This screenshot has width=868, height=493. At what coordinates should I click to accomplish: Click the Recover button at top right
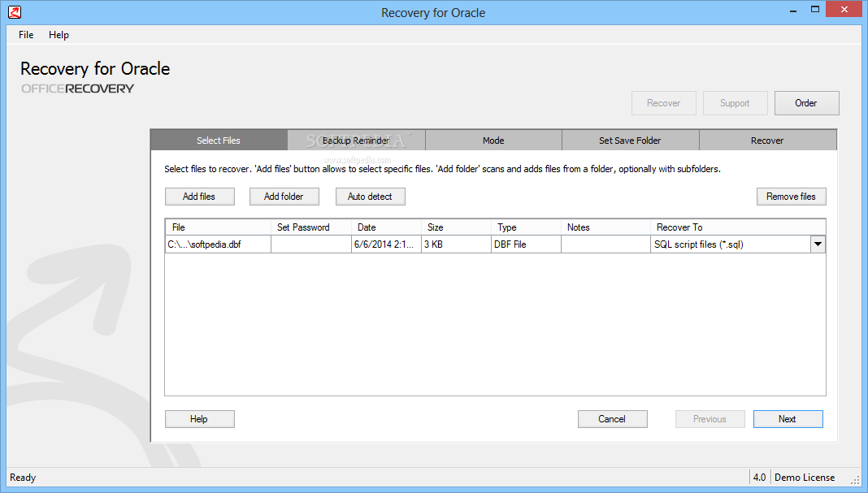[x=664, y=103]
